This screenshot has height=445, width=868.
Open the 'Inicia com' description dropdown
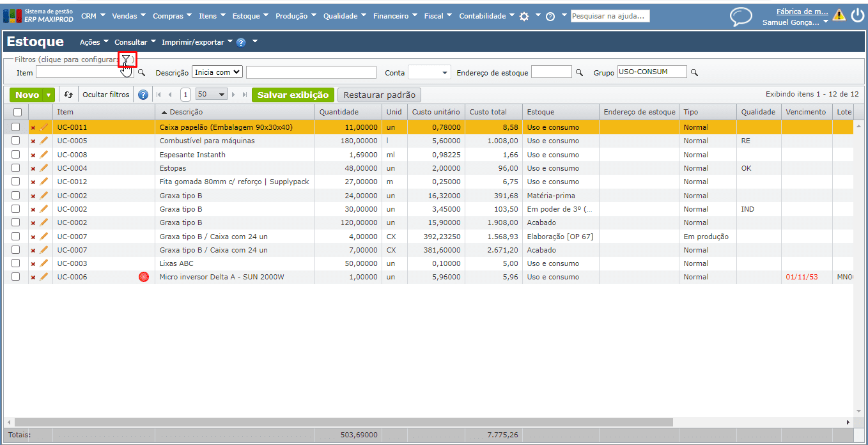coord(217,72)
